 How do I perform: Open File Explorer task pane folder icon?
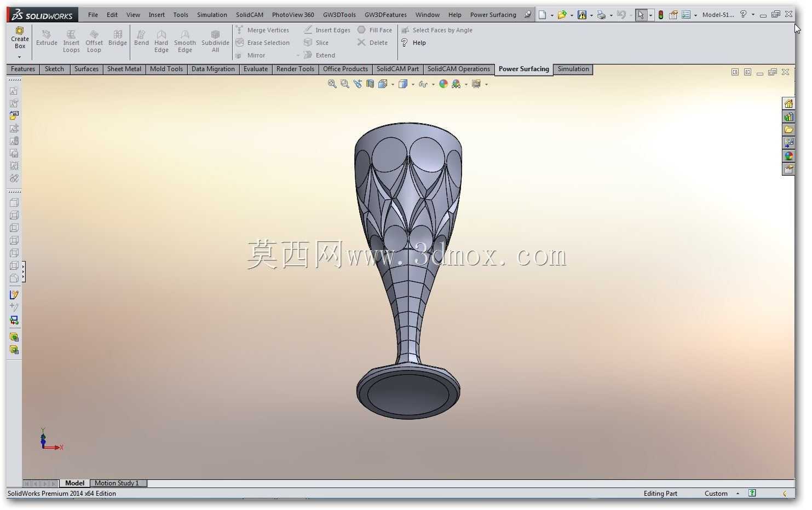[788, 130]
